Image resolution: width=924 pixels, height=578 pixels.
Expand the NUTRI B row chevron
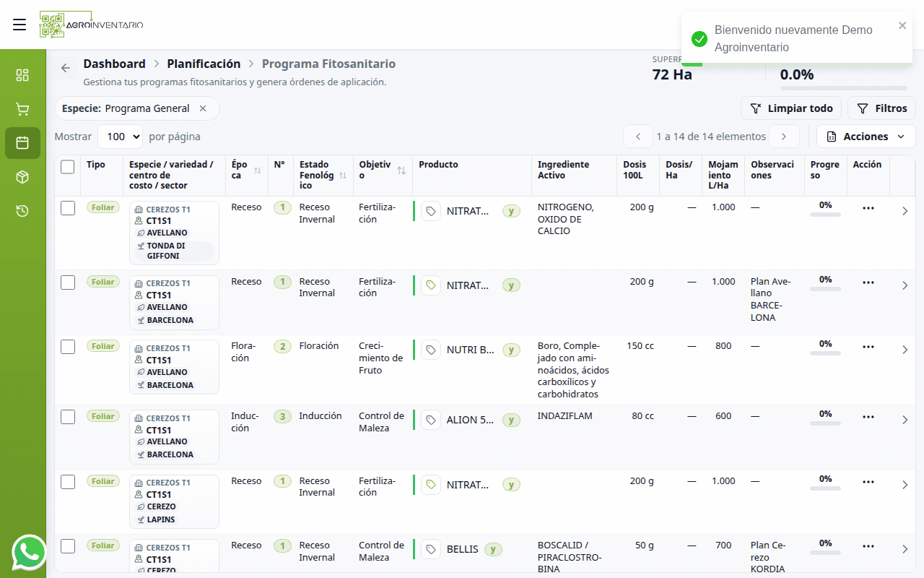click(905, 350)
